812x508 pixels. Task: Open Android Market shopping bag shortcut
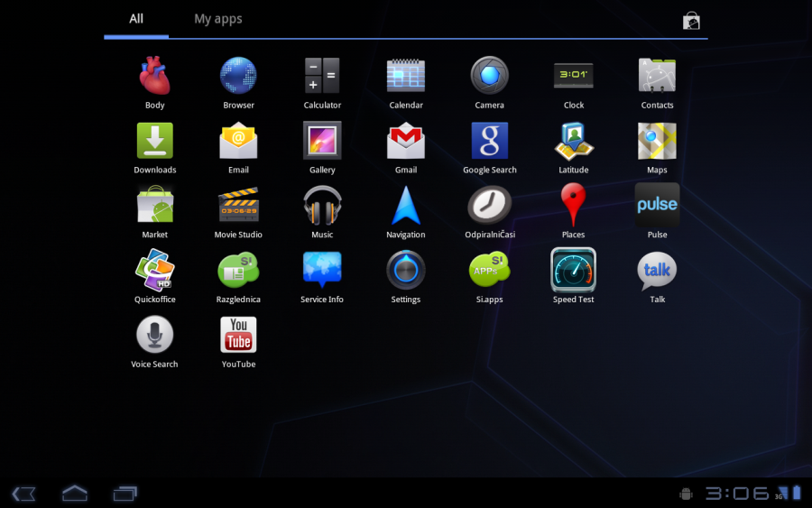pyautogui.click(x=691, y=21)
